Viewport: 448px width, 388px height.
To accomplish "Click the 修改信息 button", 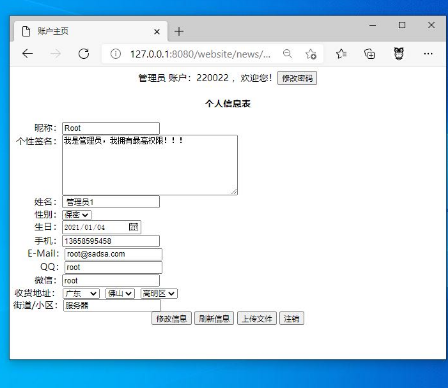I will 171,318.
